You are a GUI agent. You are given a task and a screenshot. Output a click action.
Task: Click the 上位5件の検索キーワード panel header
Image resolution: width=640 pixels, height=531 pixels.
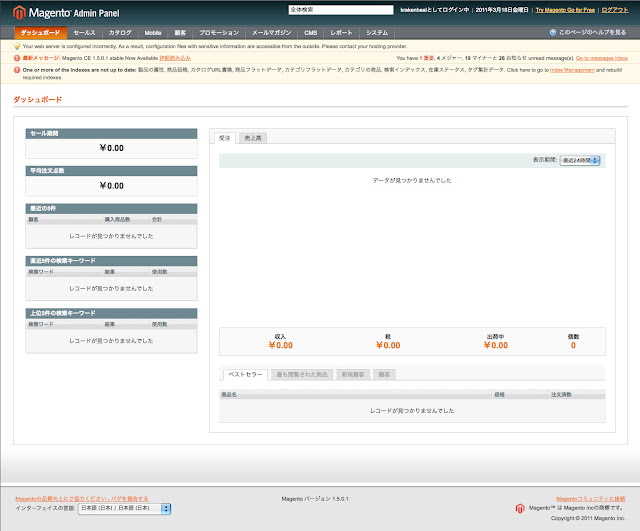pyautogui.click(x=111, y=313)
